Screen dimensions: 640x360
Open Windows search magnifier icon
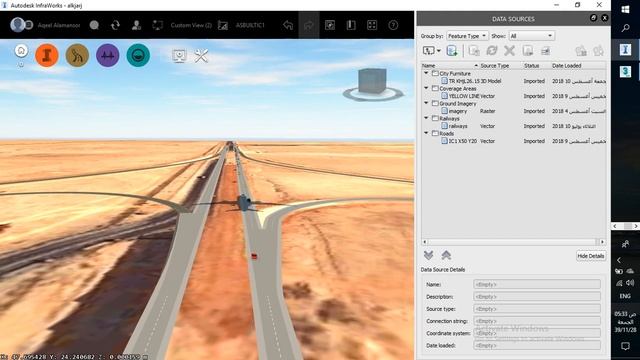625,28
